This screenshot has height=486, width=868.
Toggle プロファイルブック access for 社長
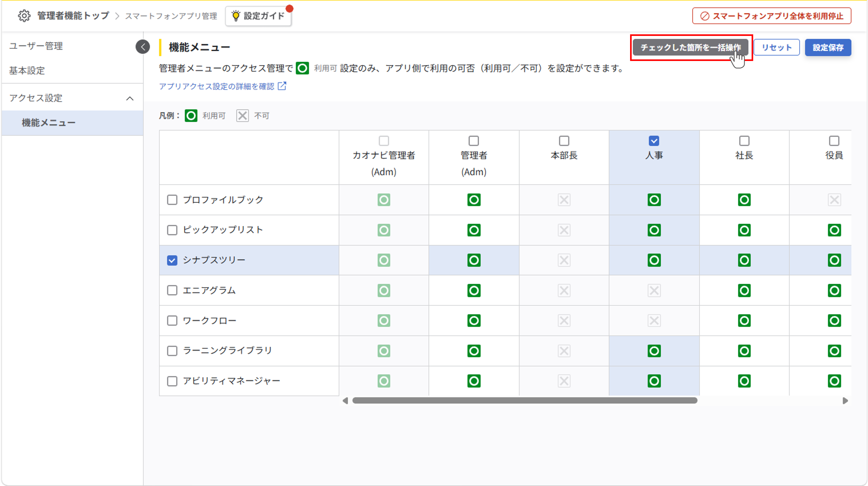coord(744,200)
